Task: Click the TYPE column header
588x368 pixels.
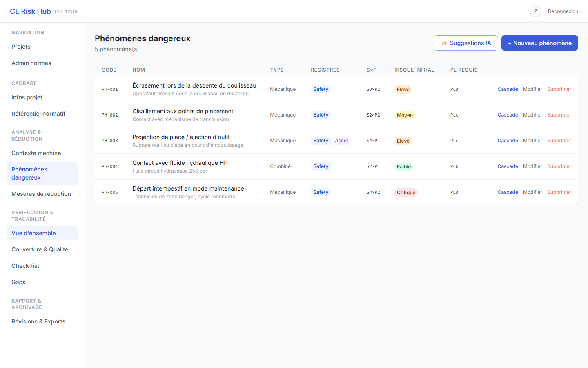Action: (277, 70)
